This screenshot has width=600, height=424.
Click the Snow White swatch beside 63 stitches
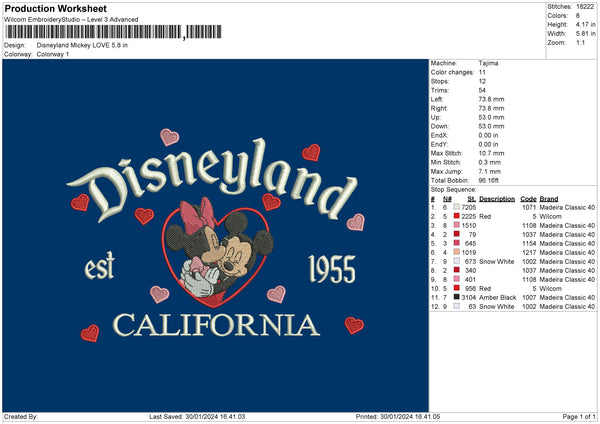(457, 306)
